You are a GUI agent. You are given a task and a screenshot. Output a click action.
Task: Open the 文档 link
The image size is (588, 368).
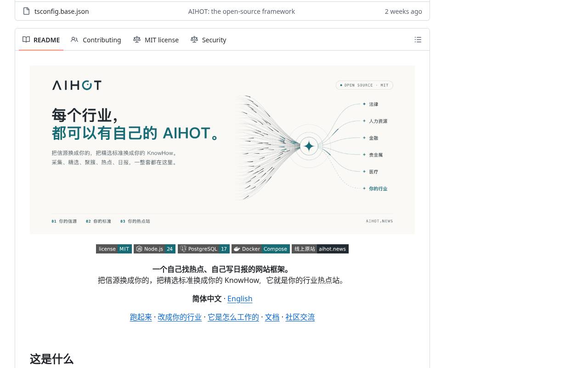[272, 317]
